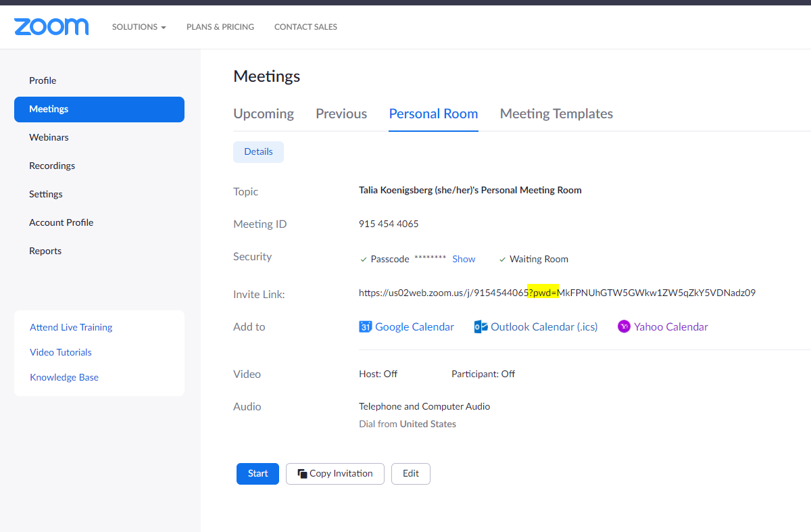Open Recordings in the sidebar
This screenshot has width=811, height=532.
click(52, 166)
